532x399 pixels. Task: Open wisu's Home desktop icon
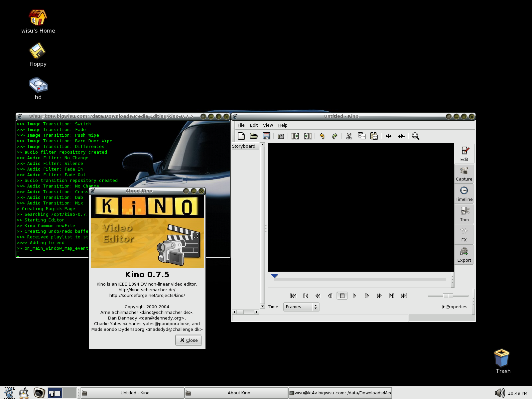coord(38,22)
